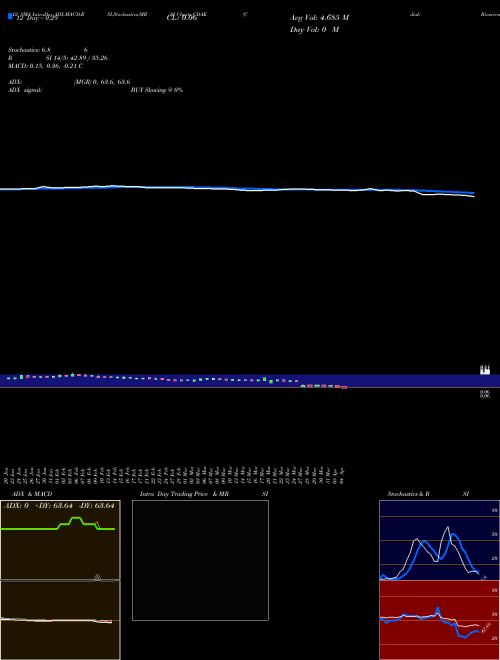Click the blue 12 Day SMA legend square

point(10,16)
